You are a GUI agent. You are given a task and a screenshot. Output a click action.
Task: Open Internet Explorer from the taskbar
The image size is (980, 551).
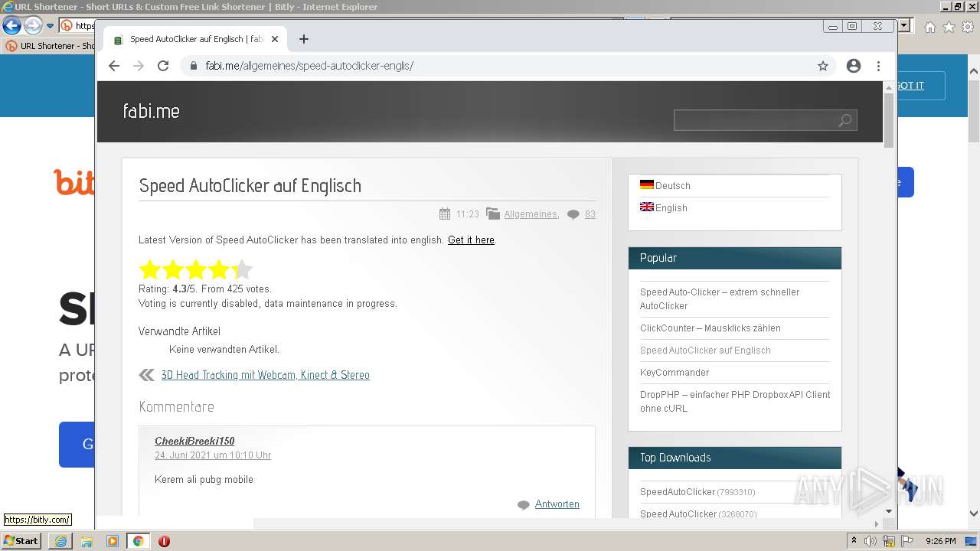click(60, 541)
